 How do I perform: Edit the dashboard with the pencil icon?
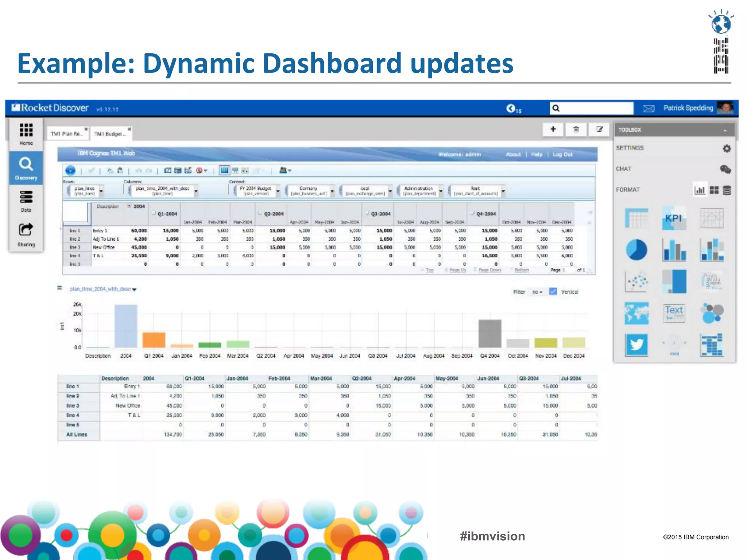[x=599, y=129]
